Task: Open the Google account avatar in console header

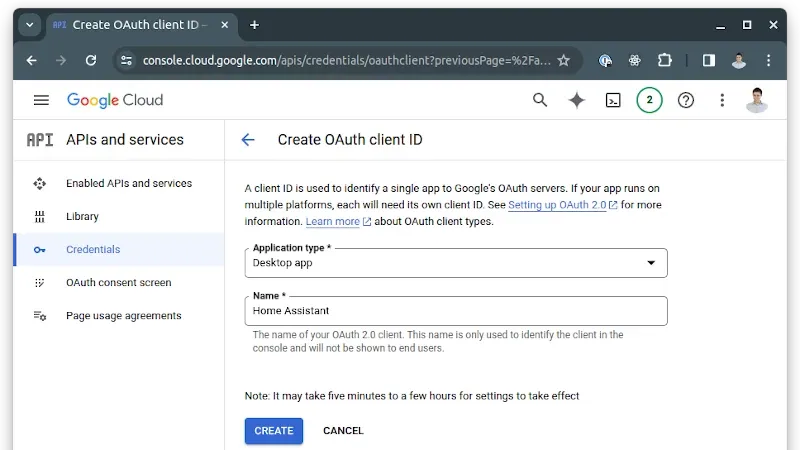Action: [x=756, y=100]
